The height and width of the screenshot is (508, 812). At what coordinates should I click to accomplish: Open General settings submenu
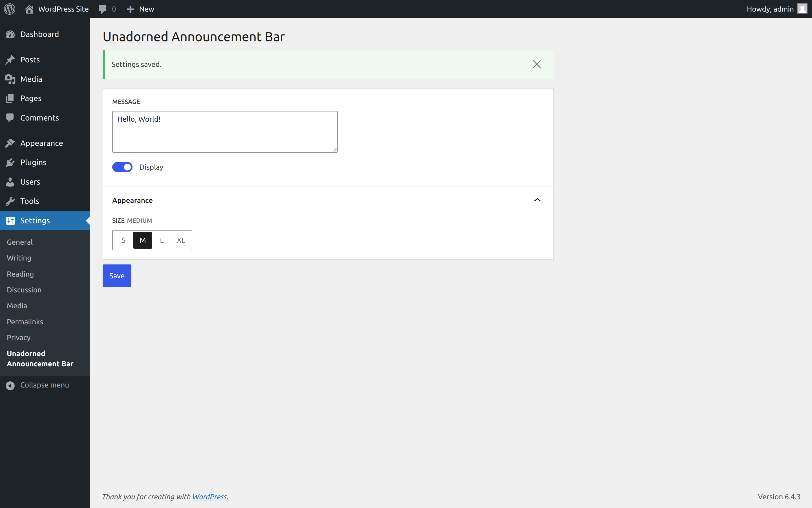click(x=20, y=242)
